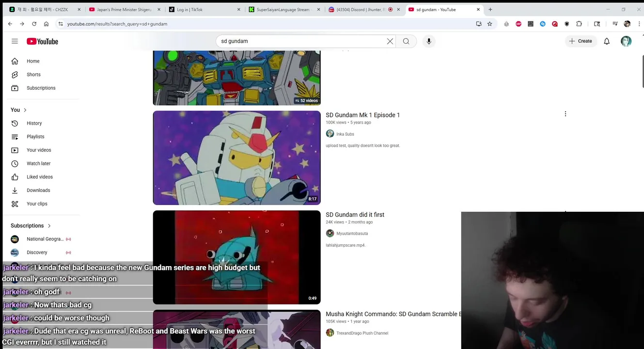Open YouTube notifications bell

point(607,41)
